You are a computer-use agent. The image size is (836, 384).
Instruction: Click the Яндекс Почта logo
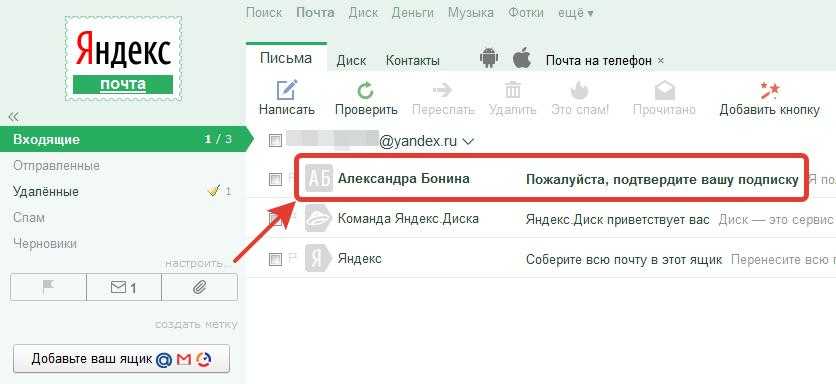(123, 59)
